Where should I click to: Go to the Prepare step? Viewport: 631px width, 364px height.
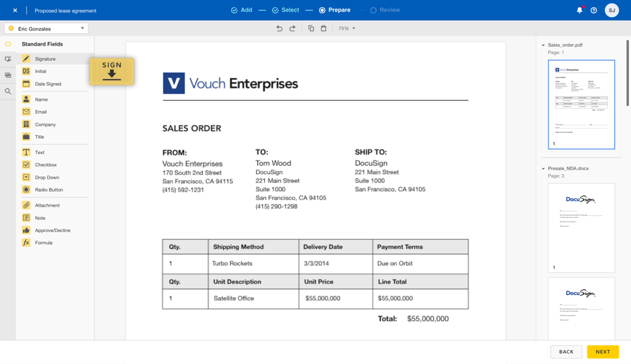pos(334,10)
